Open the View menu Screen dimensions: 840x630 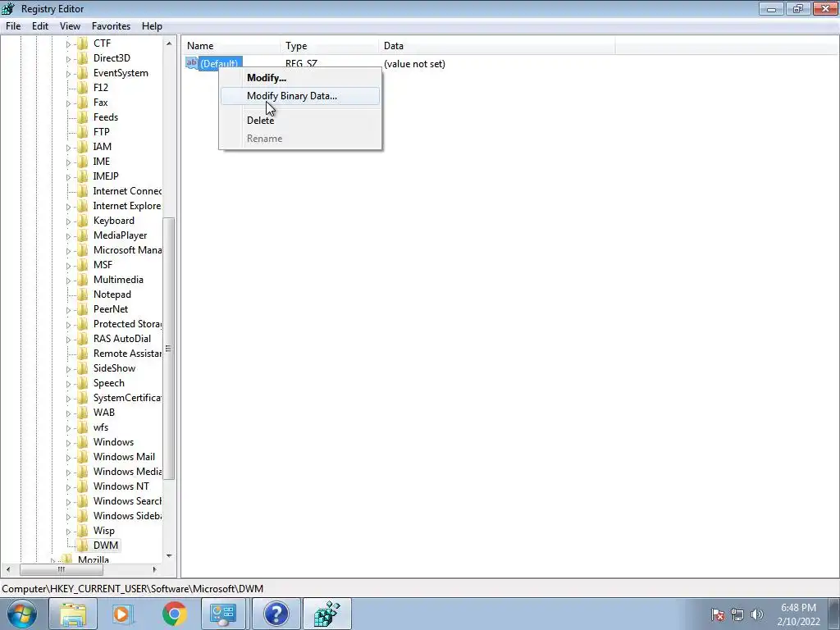click(71, 26)
